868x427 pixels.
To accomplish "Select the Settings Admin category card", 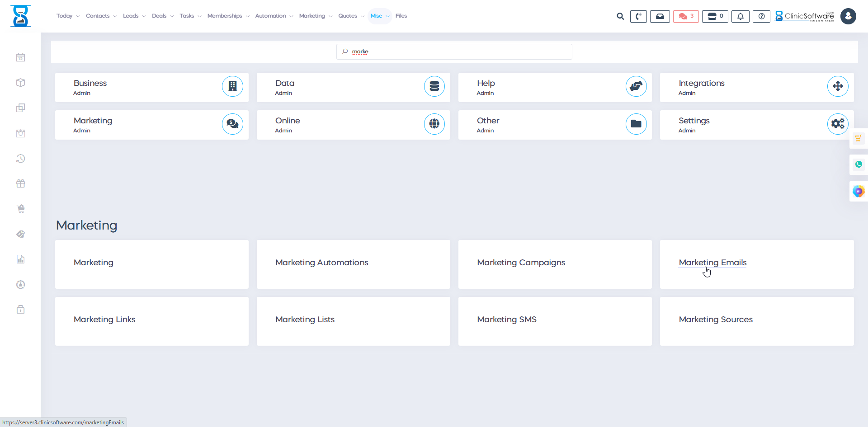I will (756, 124).
